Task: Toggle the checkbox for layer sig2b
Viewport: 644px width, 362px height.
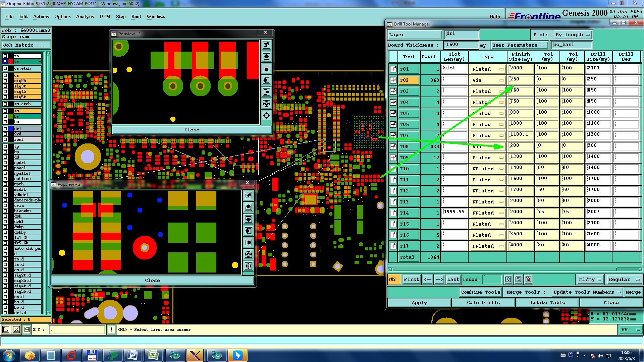Action: (x=5, y=81)
